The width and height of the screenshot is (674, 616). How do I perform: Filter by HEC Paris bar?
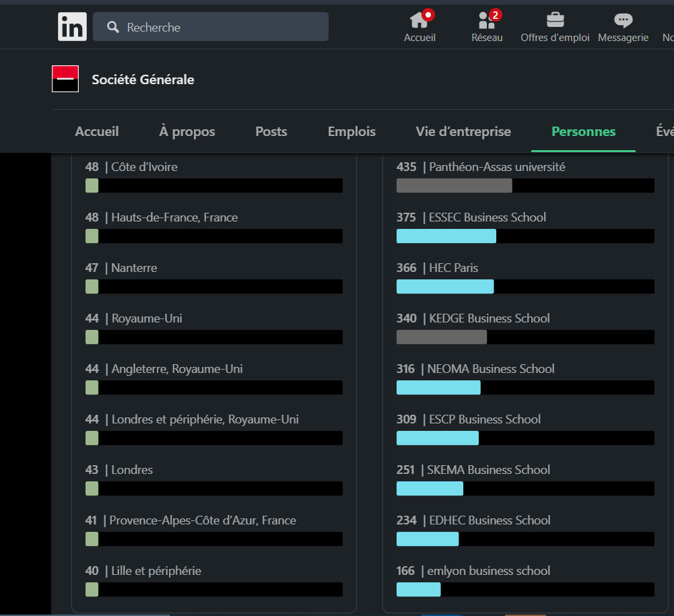tap(525, 287)
